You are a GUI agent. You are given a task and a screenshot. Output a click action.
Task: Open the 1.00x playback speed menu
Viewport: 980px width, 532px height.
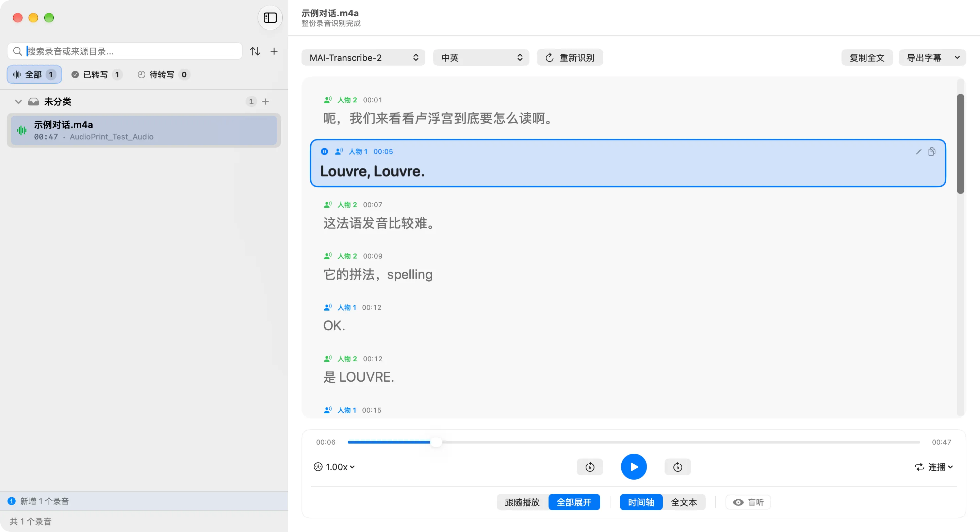tap(334, 467)
